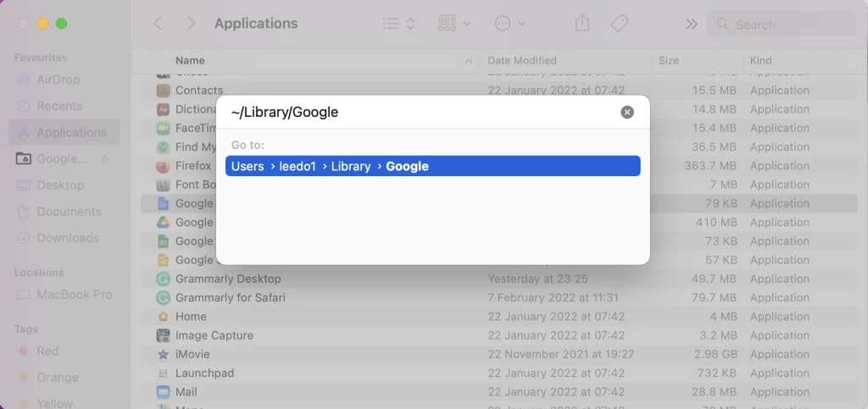Image resolution: width=868 pixels, height=409 pixels.
Task: Open Desktop in the sidebar
Action: [64, 185]
